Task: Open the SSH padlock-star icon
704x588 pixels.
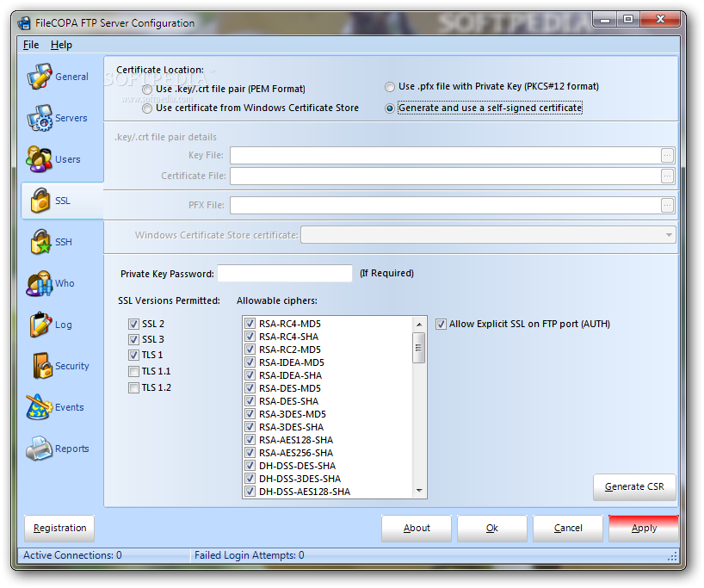Action: (x=40, y=242)
